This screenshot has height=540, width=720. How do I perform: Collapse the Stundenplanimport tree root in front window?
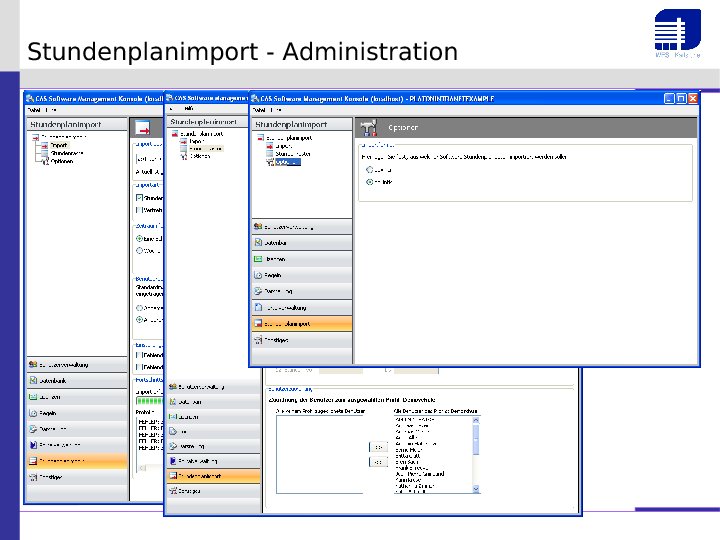[x=260, y=137]
